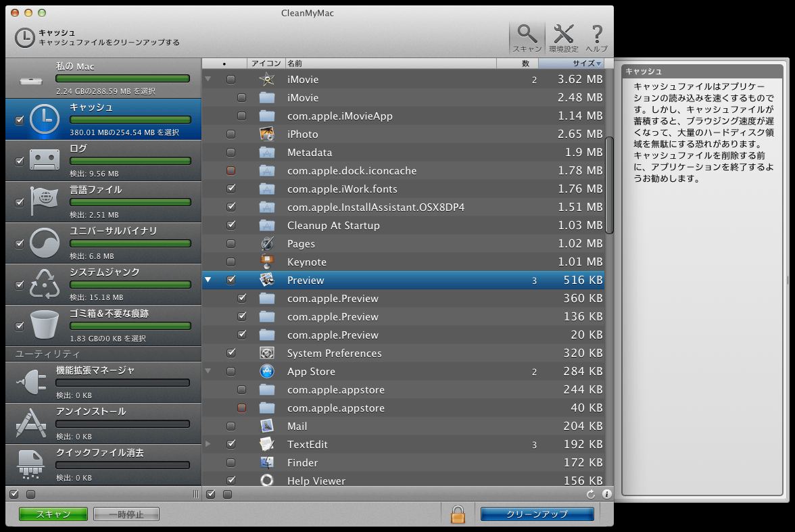Check the Mail row checkbox
This screenshot has height=532, width=795.
coord(231,426)
